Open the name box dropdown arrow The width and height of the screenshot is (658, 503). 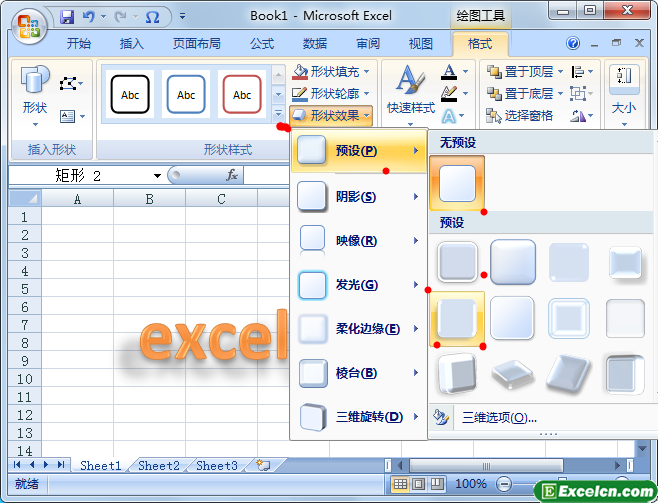click(x=157, y=175)
